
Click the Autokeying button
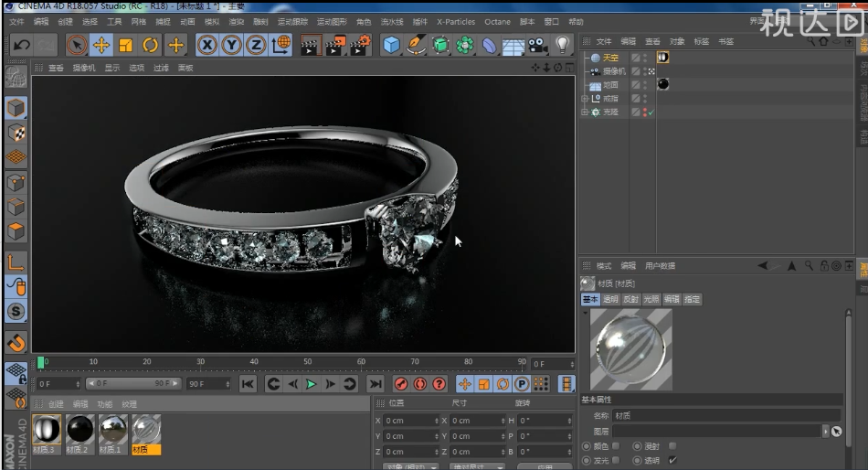[x=420, y=384]
